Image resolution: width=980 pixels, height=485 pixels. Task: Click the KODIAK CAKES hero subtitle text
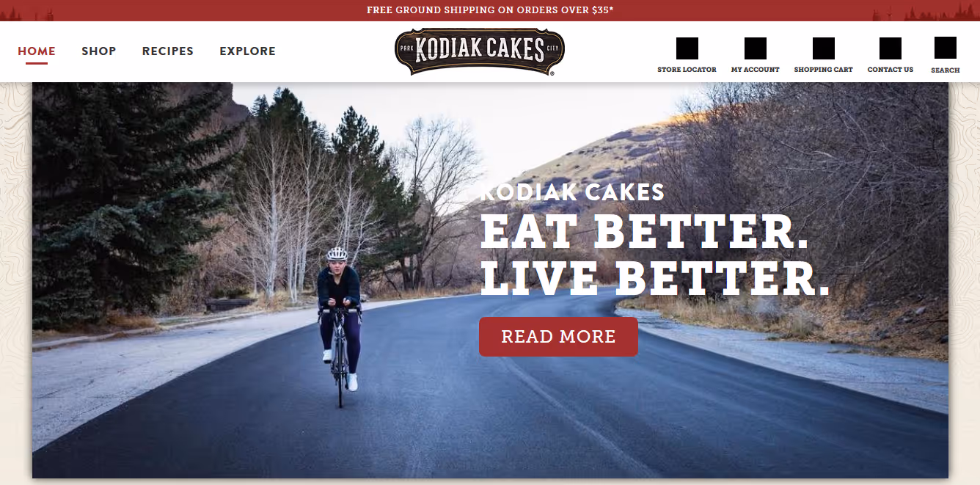click(x=572, y=192)
